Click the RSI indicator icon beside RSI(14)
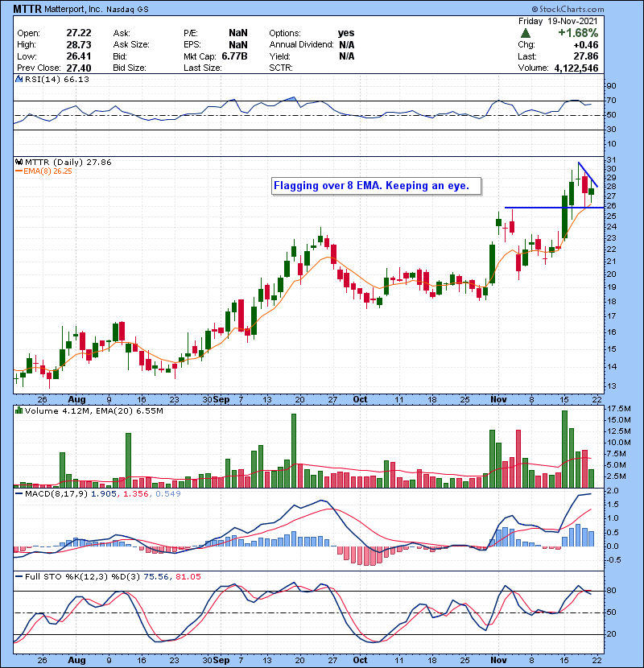 [x=19, y=79]
